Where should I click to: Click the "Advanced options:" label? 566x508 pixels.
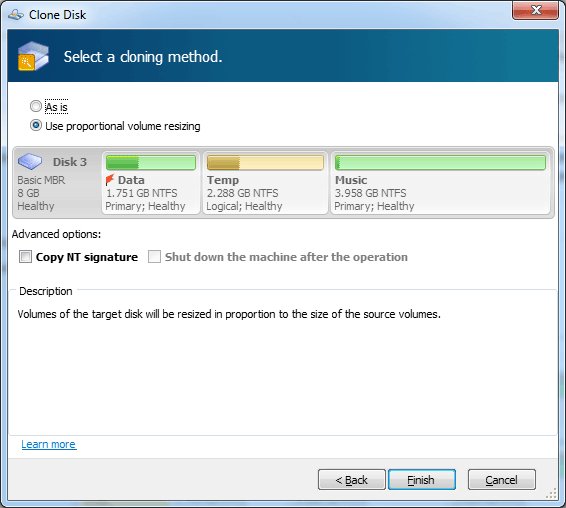(x=56, y=234)
